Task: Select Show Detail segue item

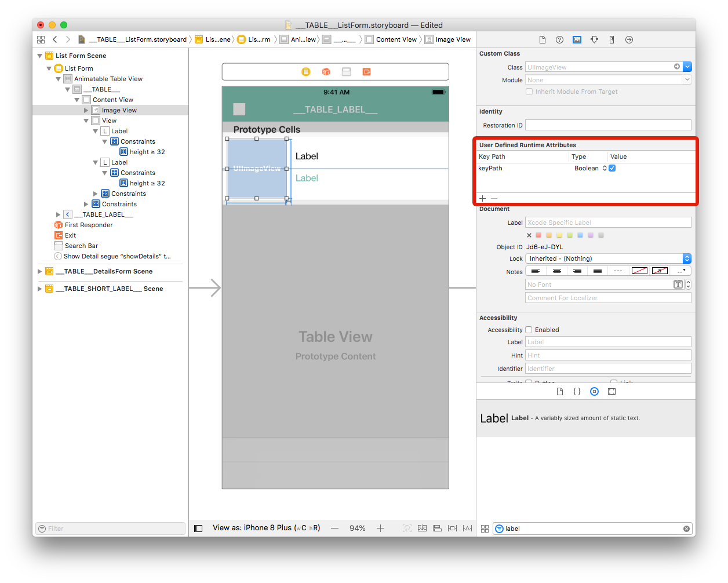Action: click(x=117, y=256)
